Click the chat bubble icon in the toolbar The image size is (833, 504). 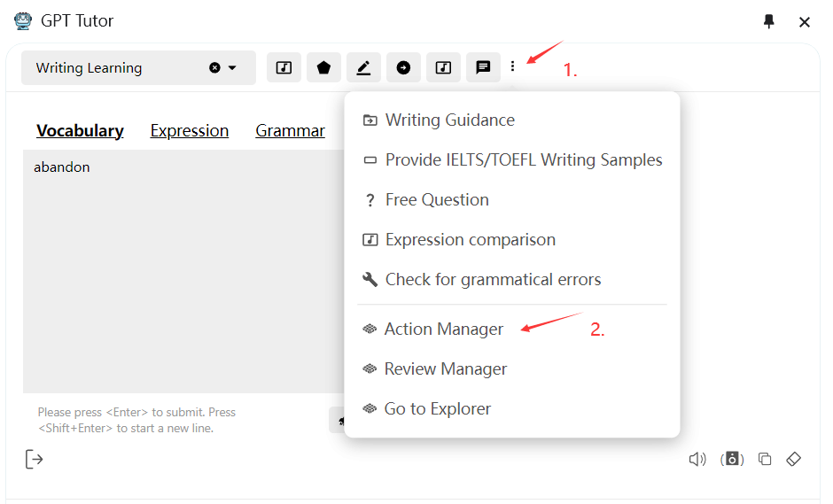pyautogui.click(x=483, y=67)
